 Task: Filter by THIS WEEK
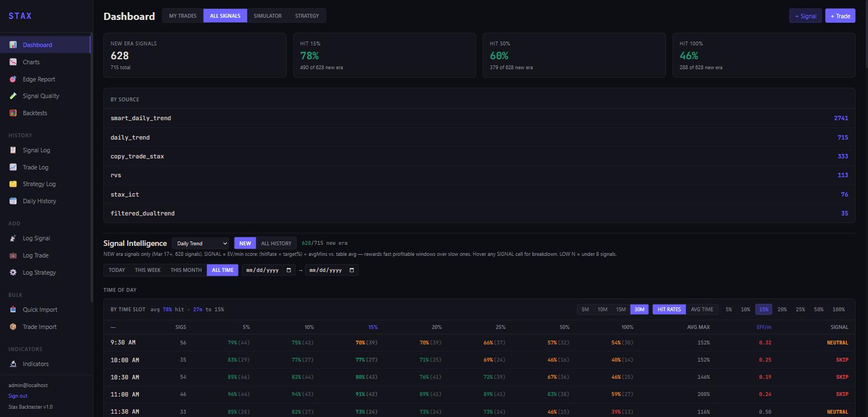click(148, 270)
